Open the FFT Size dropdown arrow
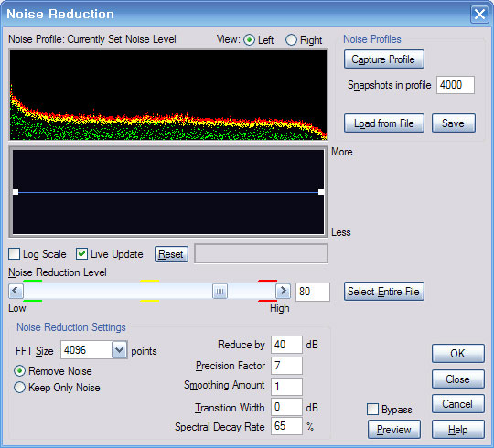Screen dimensions: 494x448 point(120,350)
